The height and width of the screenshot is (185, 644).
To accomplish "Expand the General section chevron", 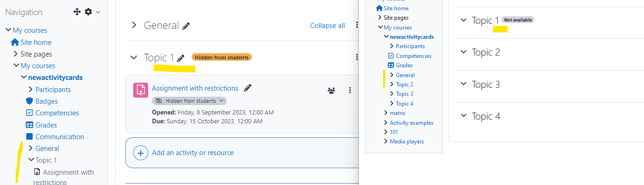I will tap(134, 25).
